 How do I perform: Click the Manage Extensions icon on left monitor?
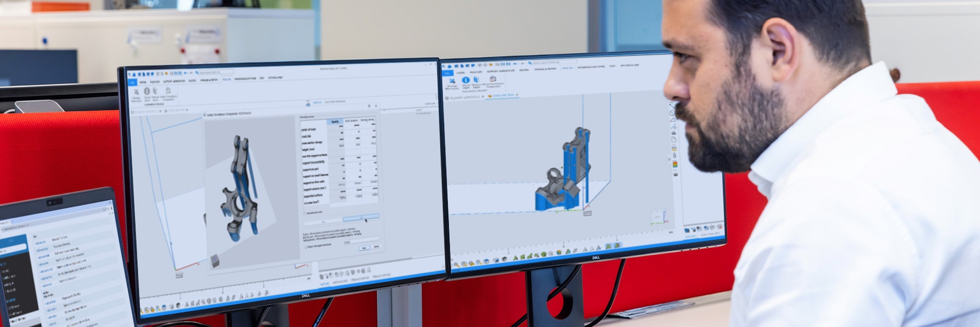click(137, 92)
